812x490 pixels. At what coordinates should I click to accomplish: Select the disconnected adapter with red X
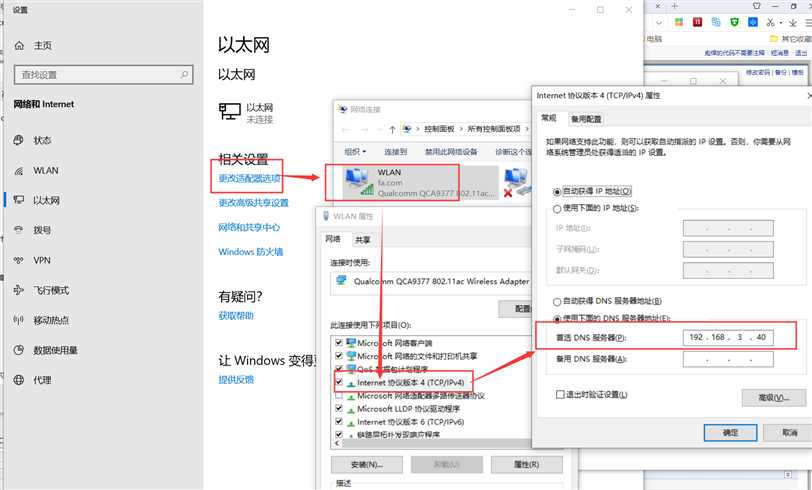516,183
